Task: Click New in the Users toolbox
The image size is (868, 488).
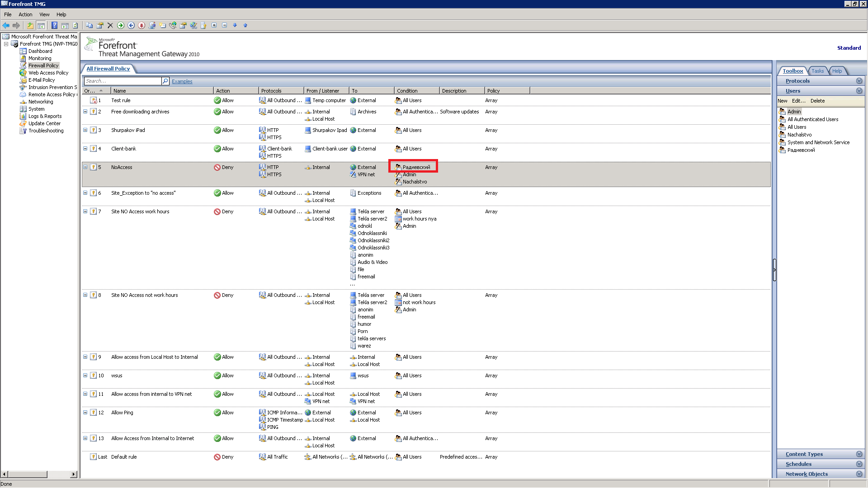Action: tap(782, 101)
